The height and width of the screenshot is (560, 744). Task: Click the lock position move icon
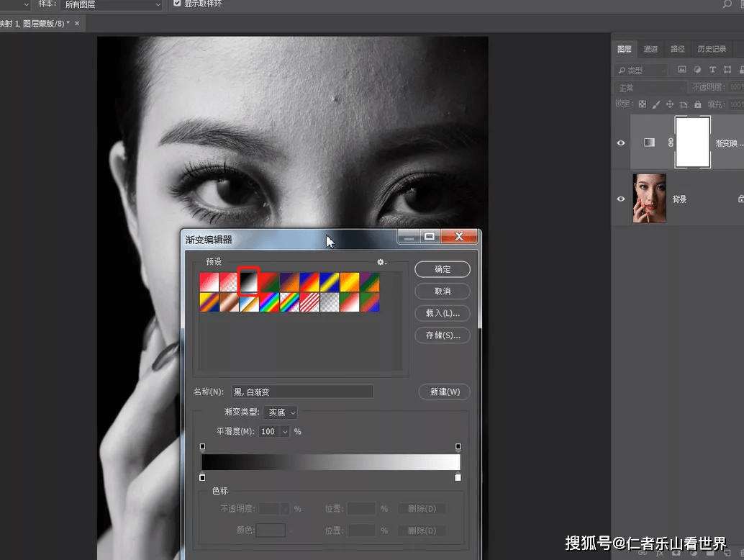[x=669, y=104]
